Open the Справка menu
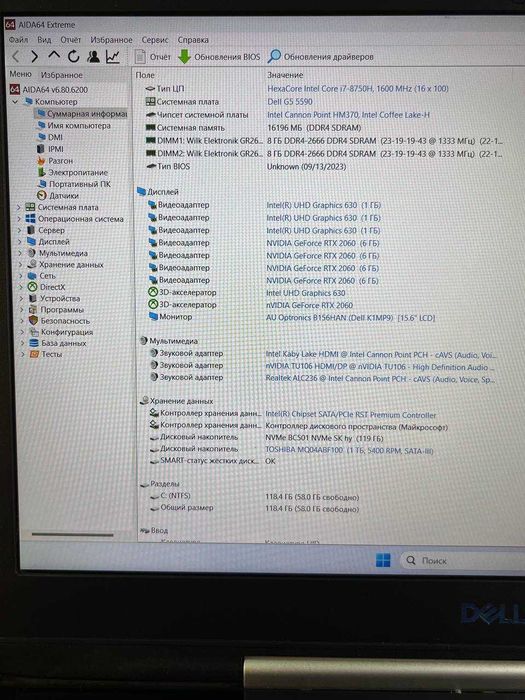Image resolution: width=525 pixels, height=700 pixels. click(193, 40)
